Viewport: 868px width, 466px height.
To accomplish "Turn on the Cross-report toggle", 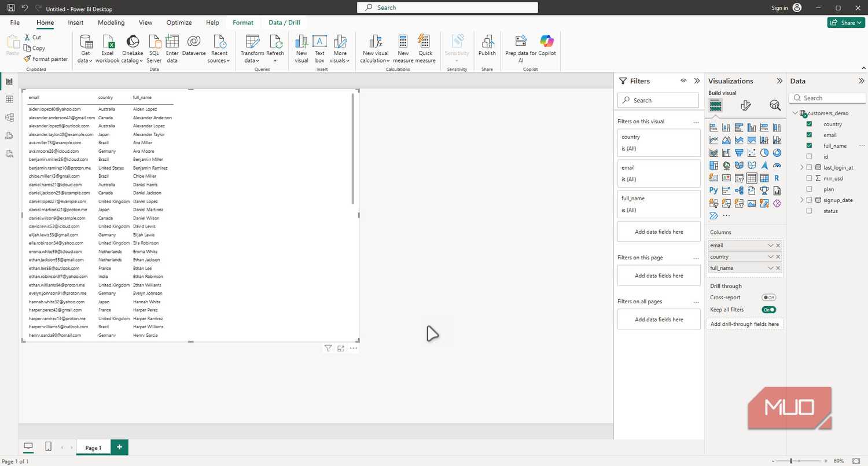I will 768,298.
